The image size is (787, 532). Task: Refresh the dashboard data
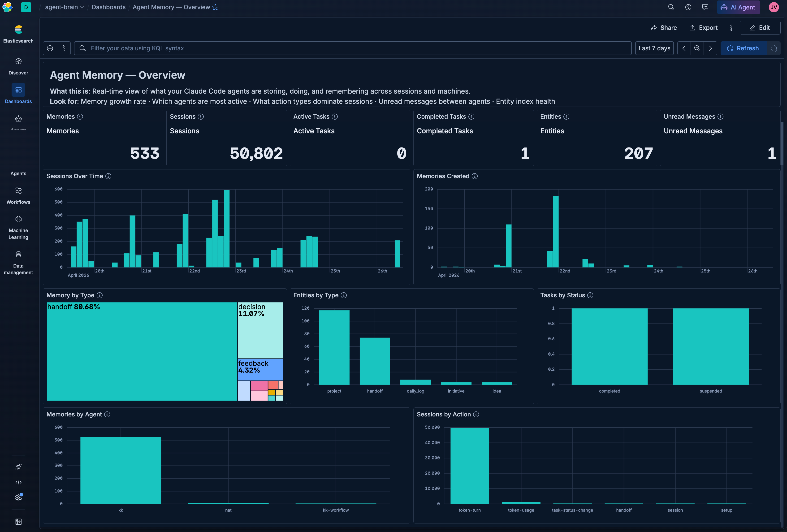743,48
